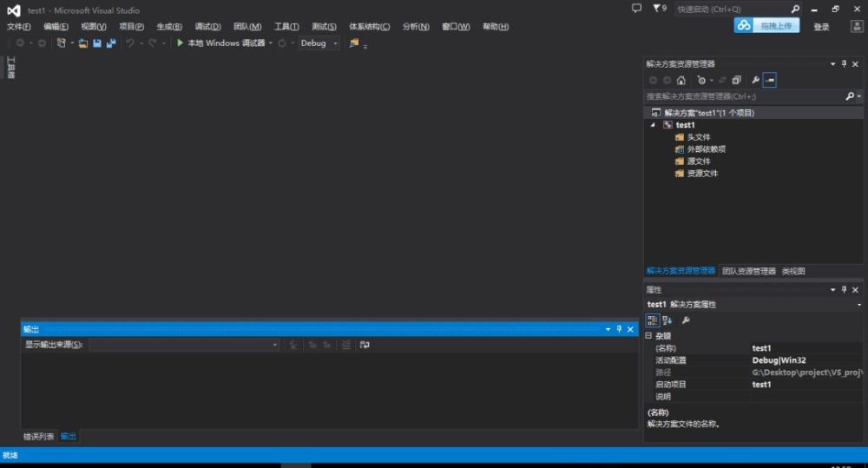Start the 本地 Windows 调试器 debugger
868x468 pixels.
point(220,43)
